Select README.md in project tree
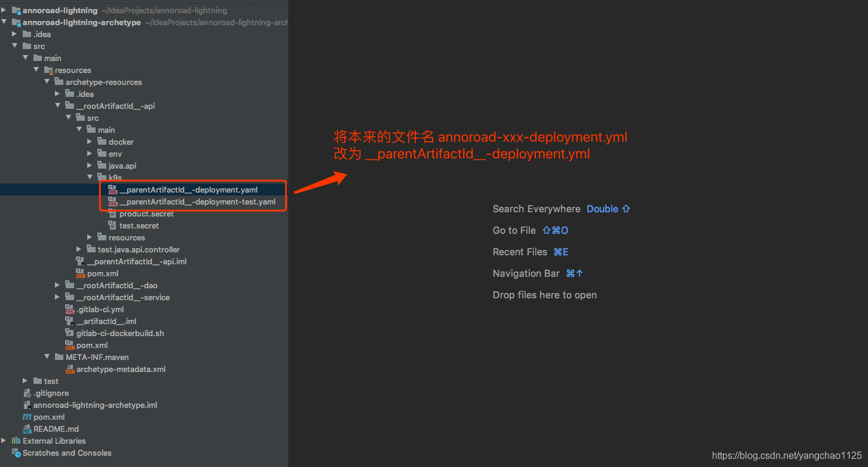 pos(56,429)
